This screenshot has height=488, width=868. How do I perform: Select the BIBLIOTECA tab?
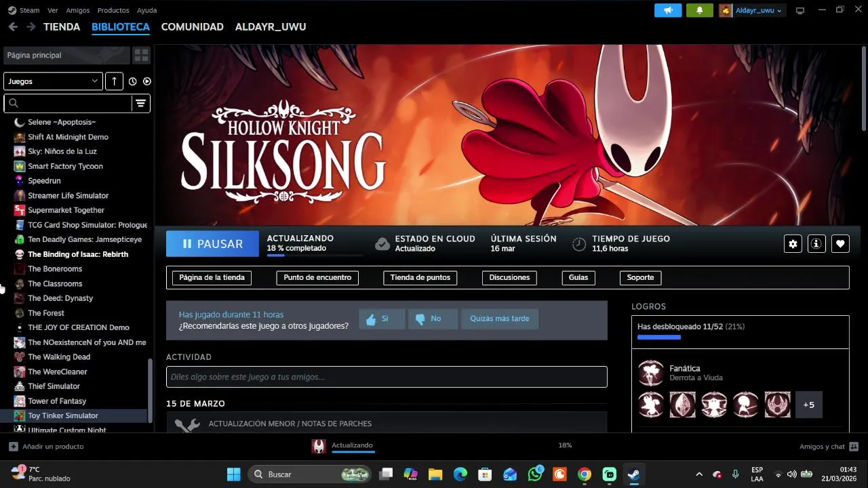(121, 26)
